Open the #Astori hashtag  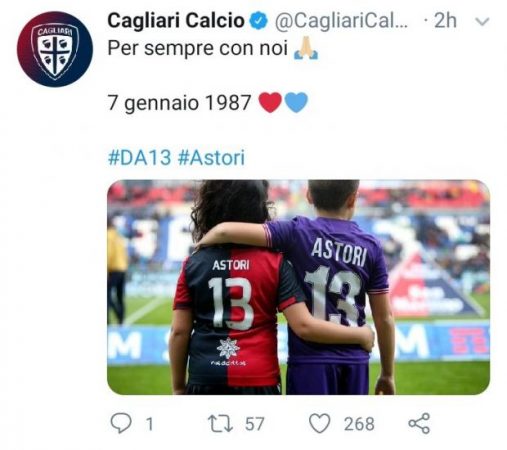click(x=211, y=157)
